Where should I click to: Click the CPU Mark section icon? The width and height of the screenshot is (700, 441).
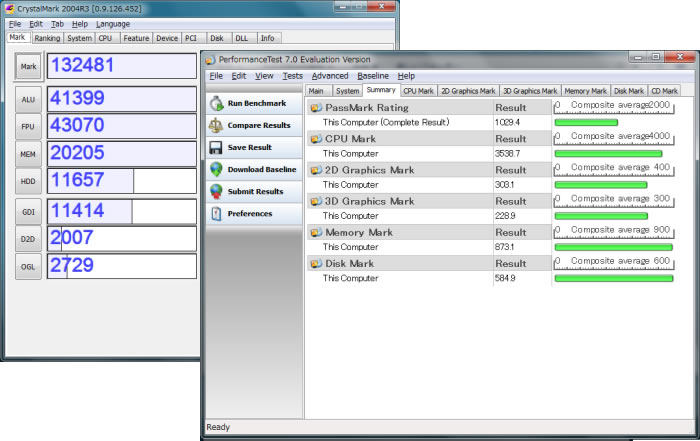pos(316,139)
